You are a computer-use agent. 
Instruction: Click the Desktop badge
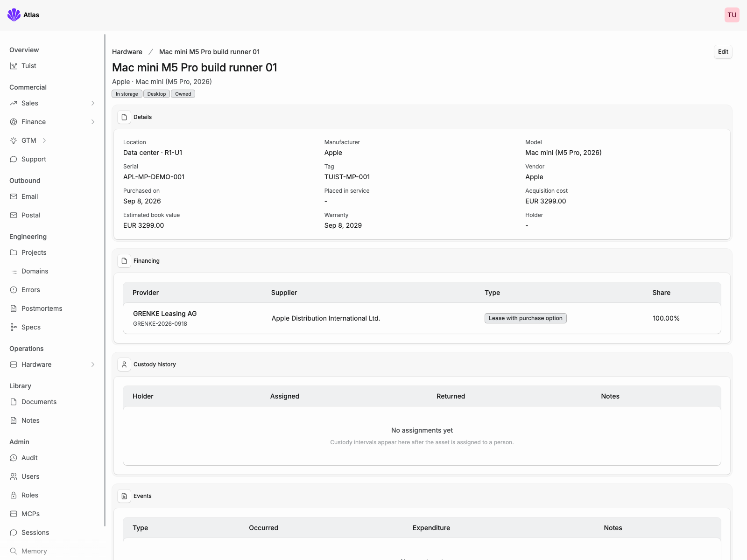156,94
